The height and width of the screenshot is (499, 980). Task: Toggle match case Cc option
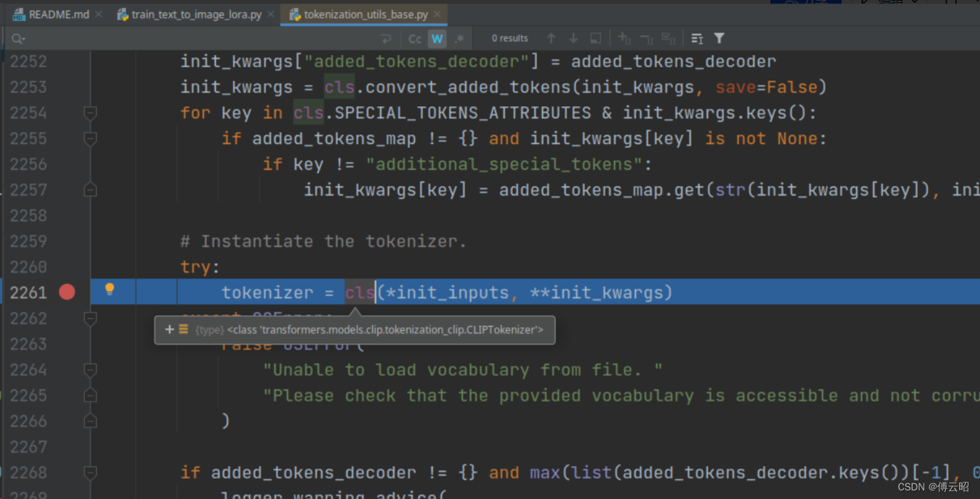414,38
